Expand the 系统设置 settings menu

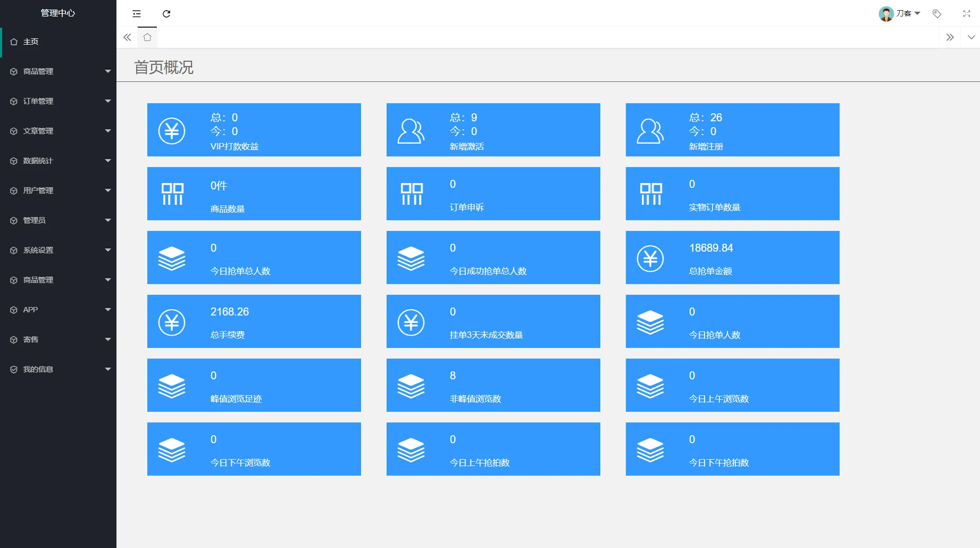38,250
